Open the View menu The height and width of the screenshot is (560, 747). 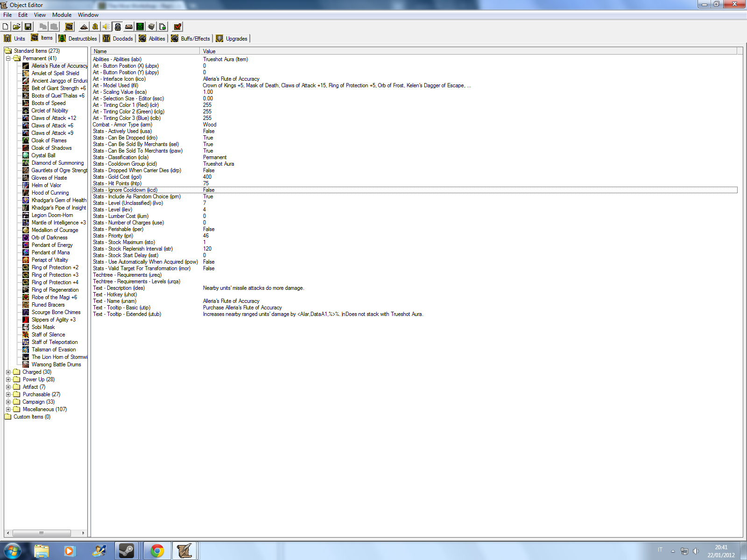point(40,15)
